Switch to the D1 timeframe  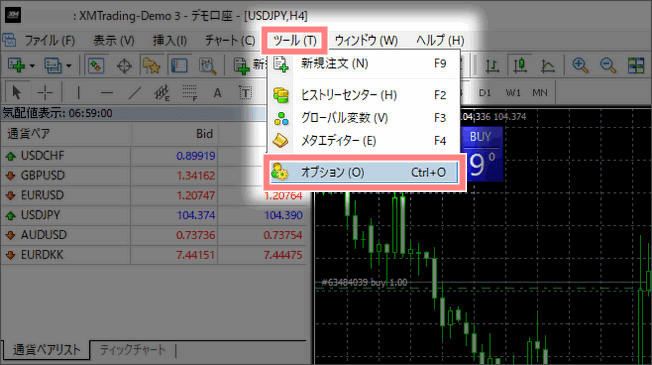pyautogui.click(x=485, y=93)
